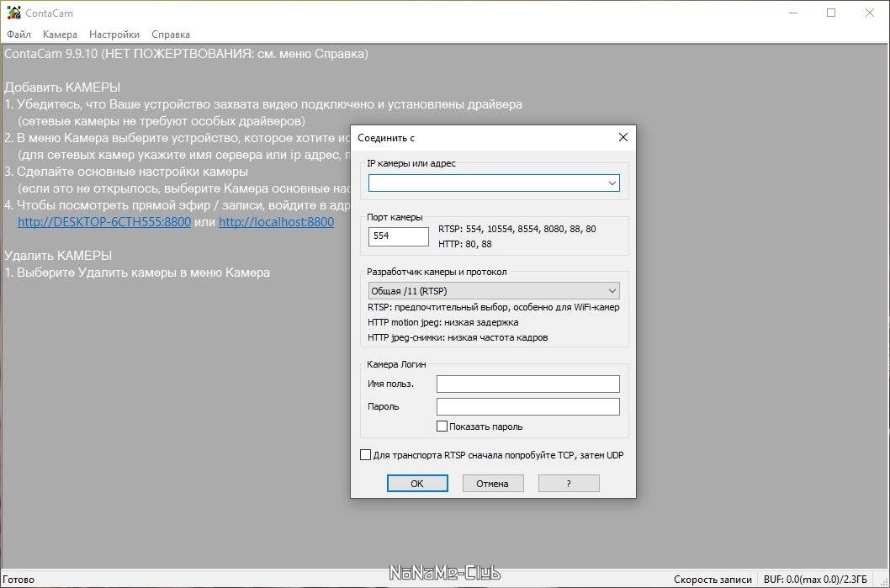Click the Пароль input field
Image resolution: width=890 pixels, height=588 pixels.
528,406
